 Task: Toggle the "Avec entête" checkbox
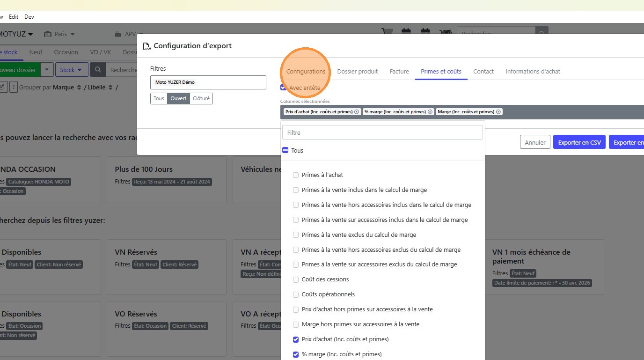[x=283, y=88]
